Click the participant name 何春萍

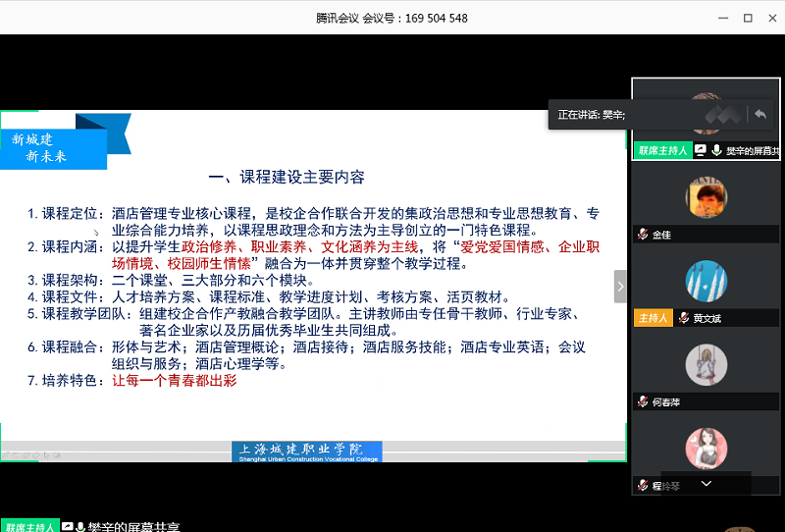click(666, 401)
